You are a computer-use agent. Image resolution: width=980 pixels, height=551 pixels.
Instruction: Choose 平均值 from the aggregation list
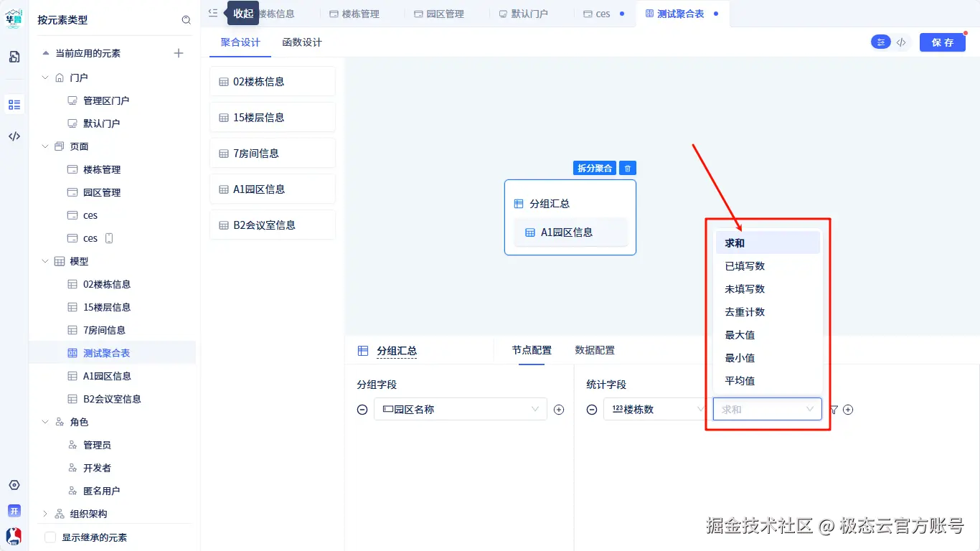(768, 381)
